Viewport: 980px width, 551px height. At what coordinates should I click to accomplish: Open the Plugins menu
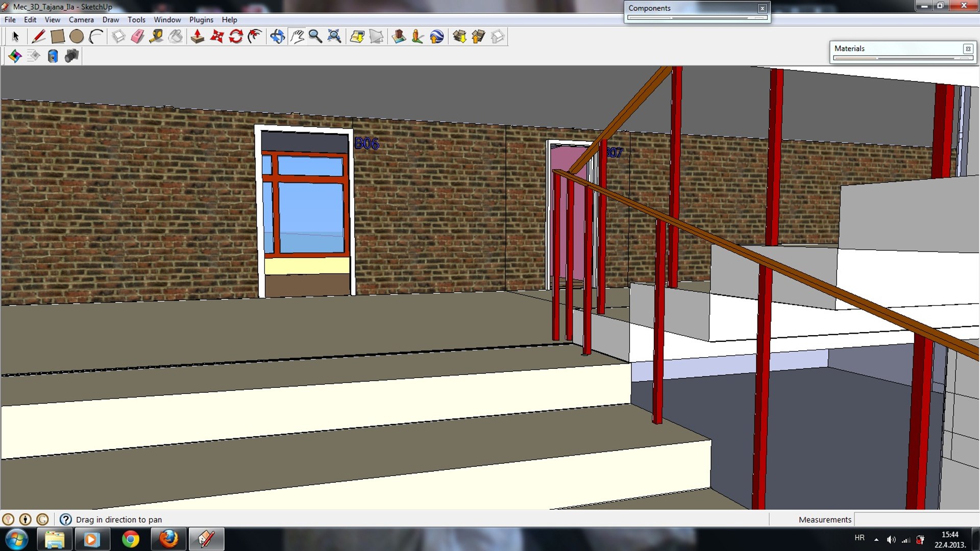coord(201,19)
